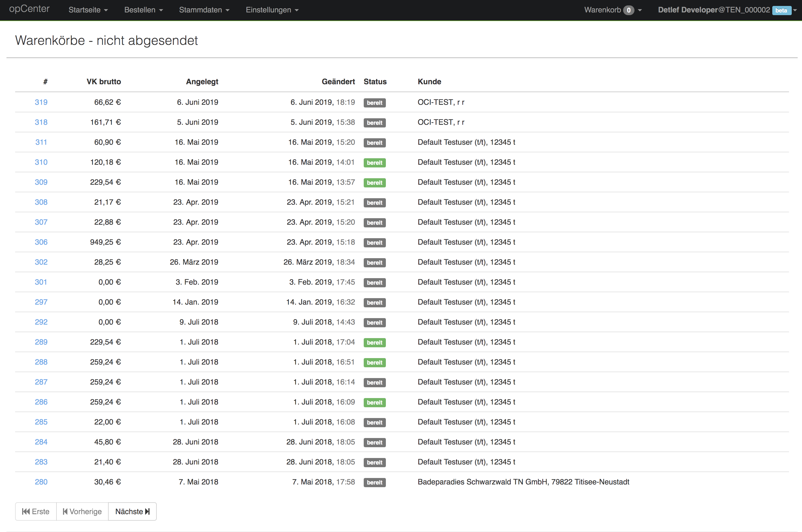
Task: Click the Vorherige pagination button
Action: 82,511
